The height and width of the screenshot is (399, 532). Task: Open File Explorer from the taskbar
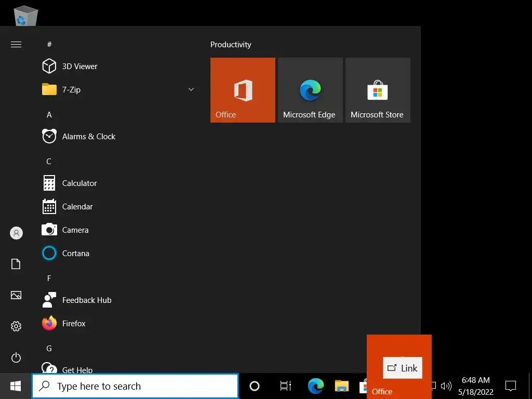click(342, 386)
